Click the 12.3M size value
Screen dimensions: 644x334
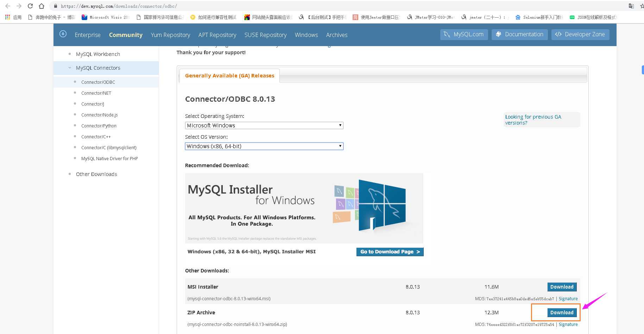click(491, 313)
